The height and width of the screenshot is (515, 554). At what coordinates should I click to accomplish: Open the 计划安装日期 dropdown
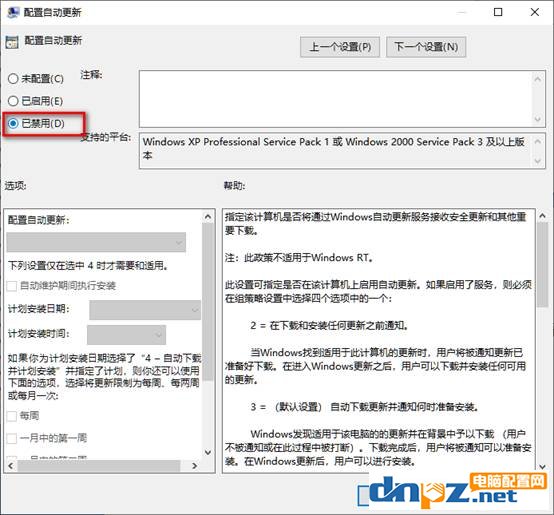point(145,310)
